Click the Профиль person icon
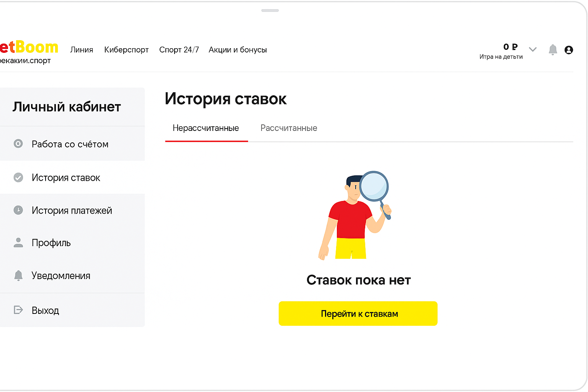Viewport: 588px width, 392px height. (18, 243)
